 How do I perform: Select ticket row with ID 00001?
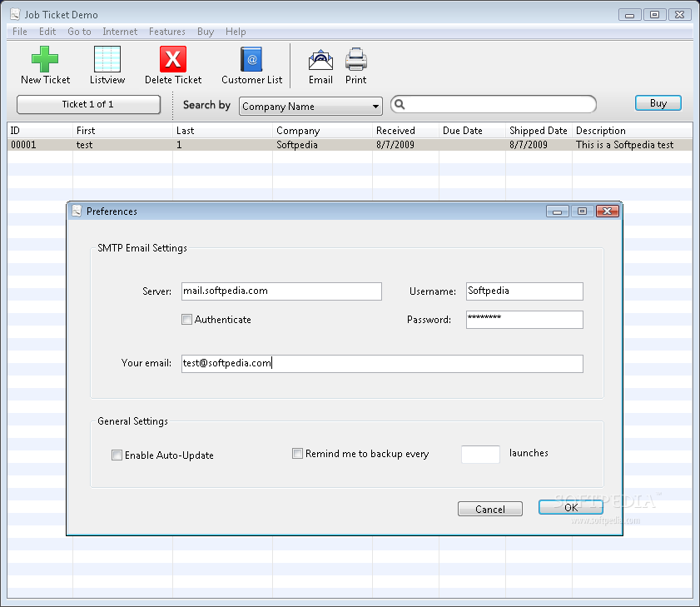(350, 145)
